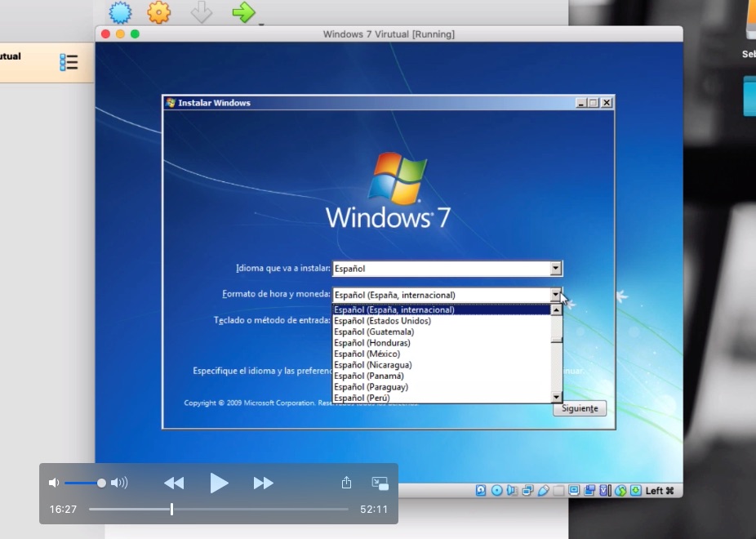Click the dropdown list scroll-down arrow

(557, 397)
